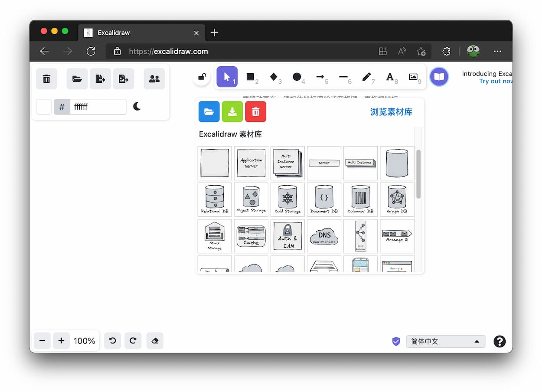The image size is (542, 392).
Task: Open the 简体中文 language dropdown
Action: point(445,341)
